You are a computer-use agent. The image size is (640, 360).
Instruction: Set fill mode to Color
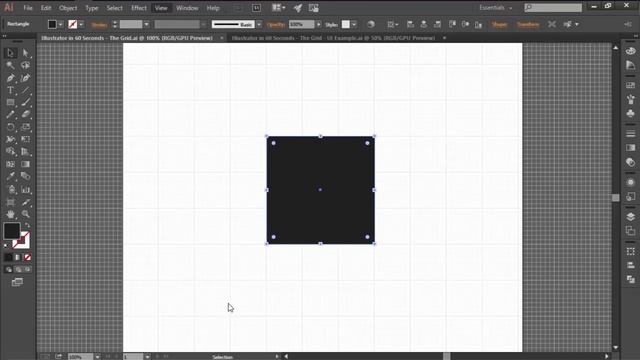pos(8,257)
